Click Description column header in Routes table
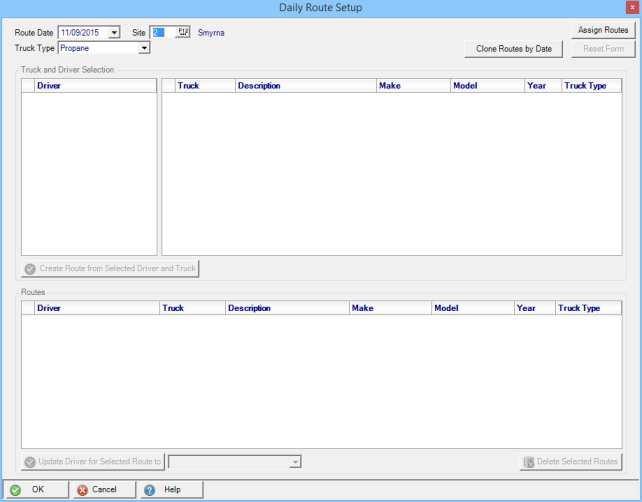Image resolution: width=642 pixels, height=502 pixels. (x=286, y=308)
